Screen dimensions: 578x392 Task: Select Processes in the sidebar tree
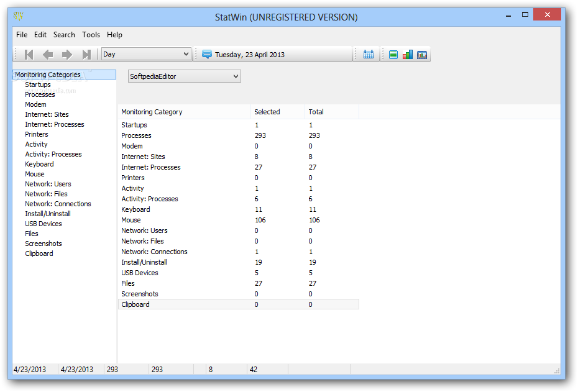(x=40, y=94)
